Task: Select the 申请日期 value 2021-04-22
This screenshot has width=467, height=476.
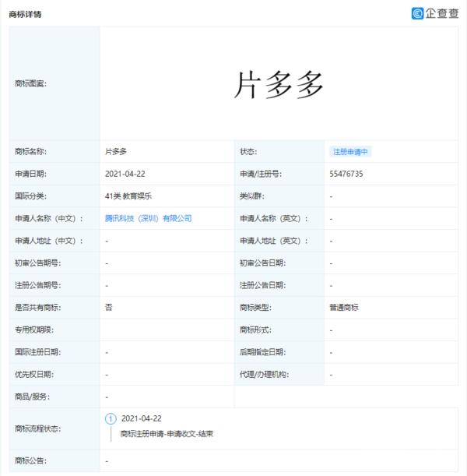Action: [125, 174]
